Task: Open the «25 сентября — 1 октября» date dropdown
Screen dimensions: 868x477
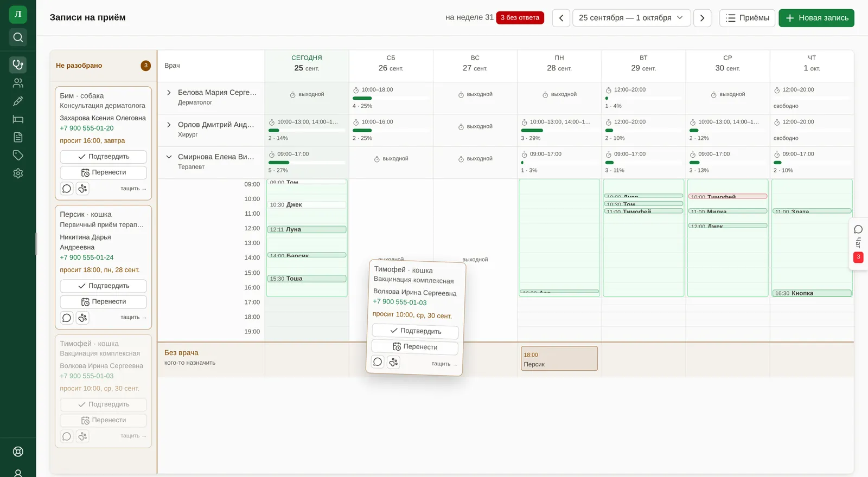Action: tap(631, 18)
